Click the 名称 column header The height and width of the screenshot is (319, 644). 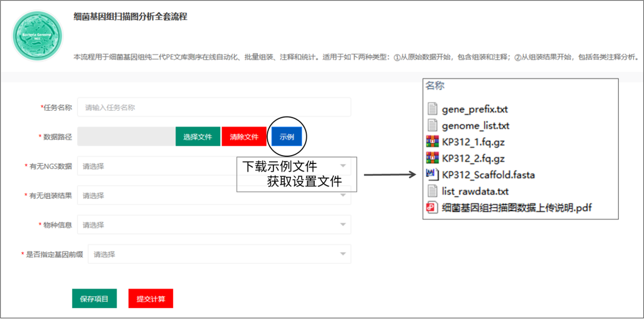[435, 86]
